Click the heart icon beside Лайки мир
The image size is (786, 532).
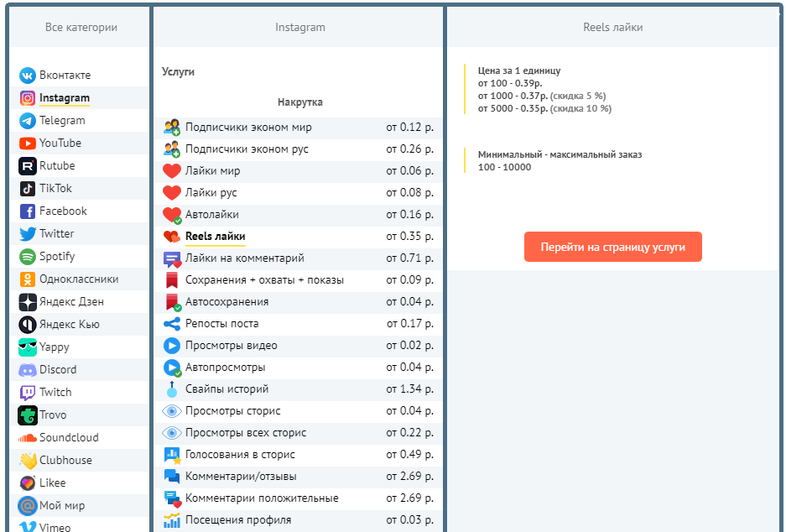[x=172, y=171]
